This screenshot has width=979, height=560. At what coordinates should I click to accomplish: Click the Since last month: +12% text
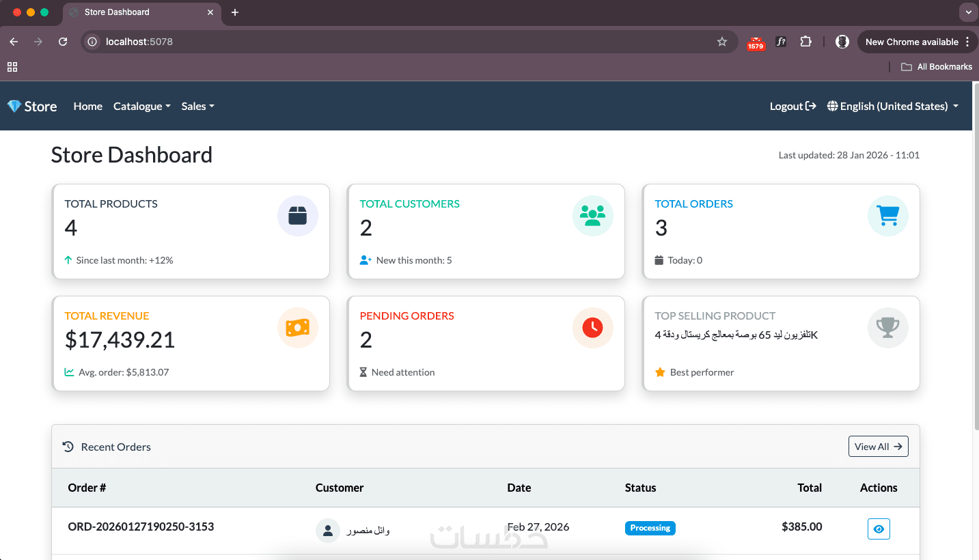point(125,260)
